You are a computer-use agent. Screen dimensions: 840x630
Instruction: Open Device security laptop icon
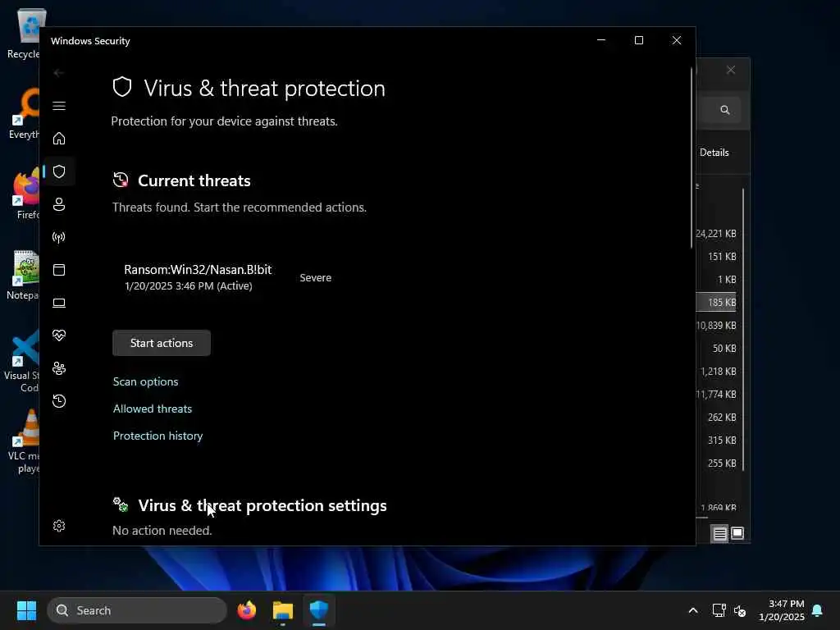59,303
